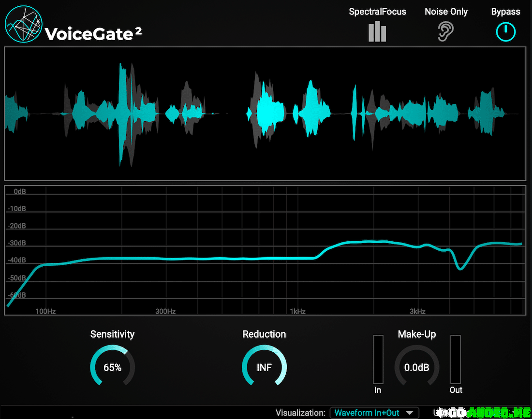Click the waveform display
Image resolution: width=532 pixels, height=419 pixels.
pyautogui.click(x=265, y=114)
